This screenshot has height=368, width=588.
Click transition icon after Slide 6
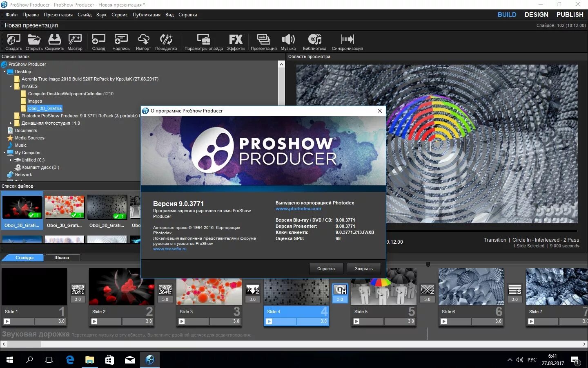click(515, 290)
